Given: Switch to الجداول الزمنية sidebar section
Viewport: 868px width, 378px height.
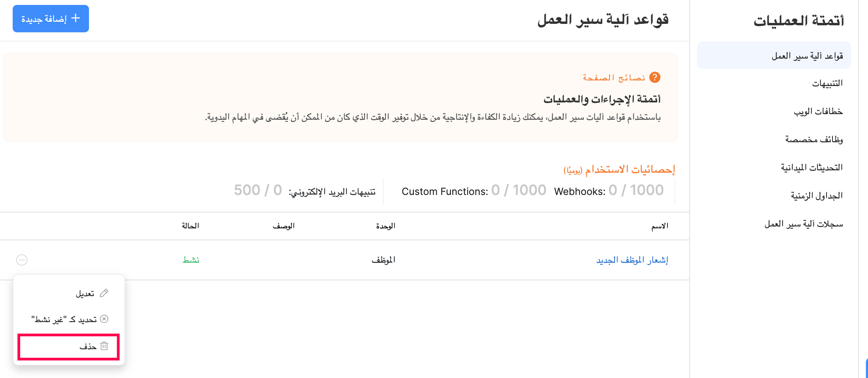Looking at the screenshot, I should click(x=817, y=196).
